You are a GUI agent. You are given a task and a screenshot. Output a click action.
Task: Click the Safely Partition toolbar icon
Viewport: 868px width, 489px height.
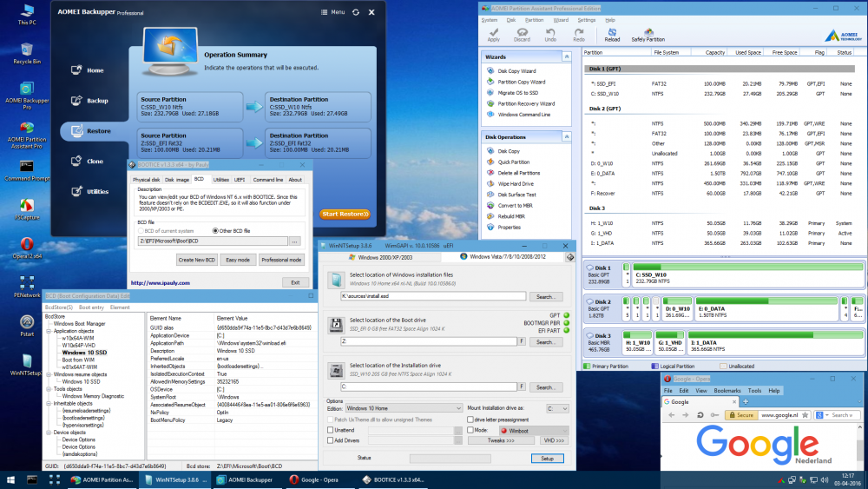pyautogui.click(x=648, y=35)
